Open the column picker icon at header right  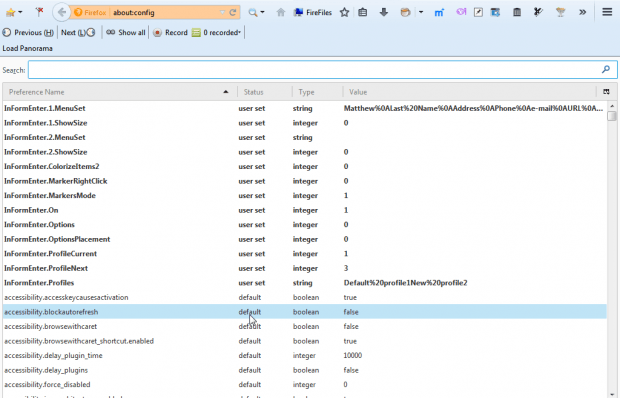tap(606, 92)
